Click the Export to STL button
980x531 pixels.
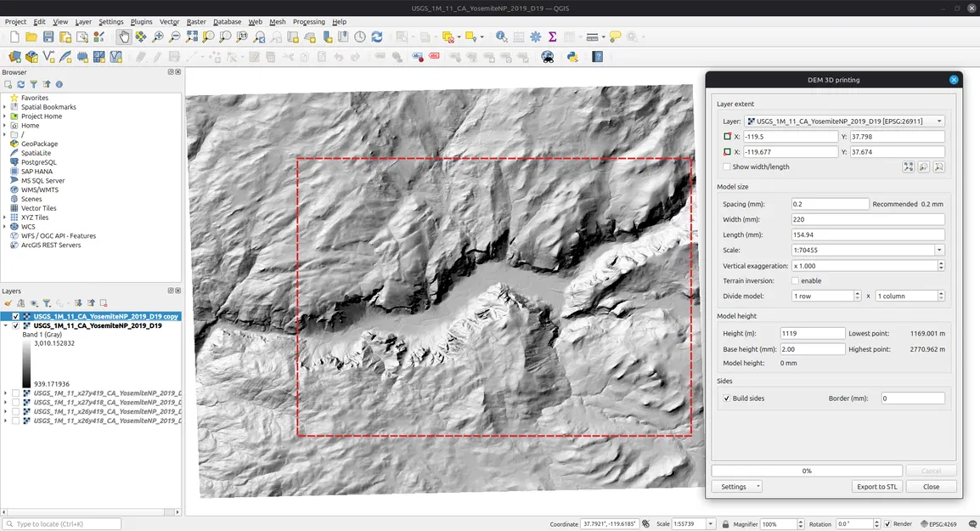pos(876,486)
